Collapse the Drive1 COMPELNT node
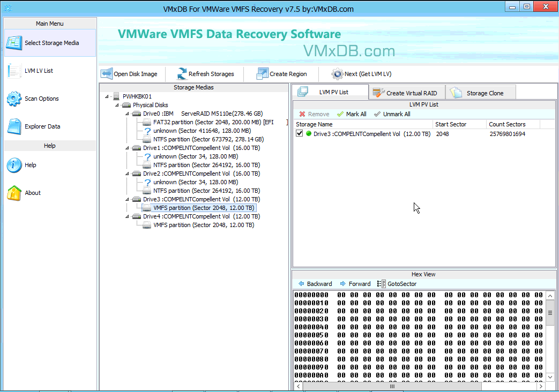The height and width of the screenshot is (392, 559). pyautogui.click(x=127, y=148)
